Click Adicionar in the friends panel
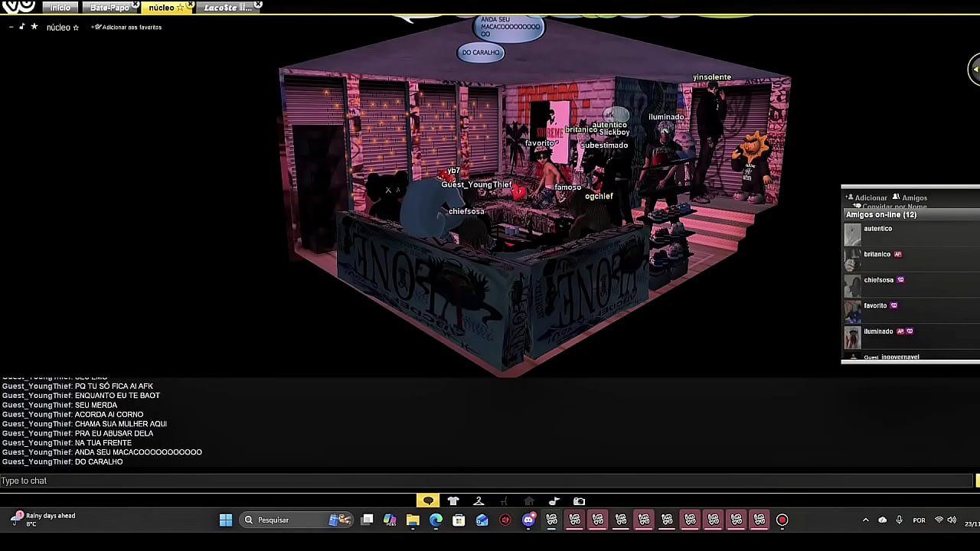 pyautogui.click(x=871, y=197)
